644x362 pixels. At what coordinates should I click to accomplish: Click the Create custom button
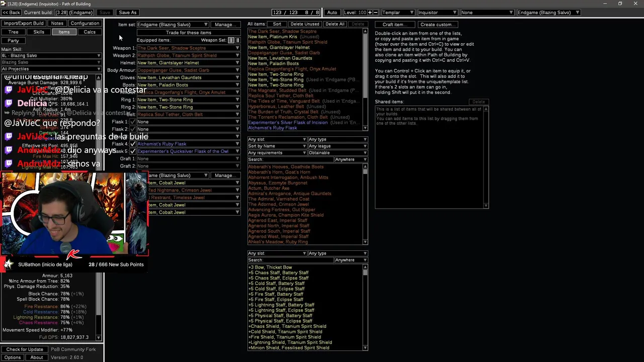pyautogui.click(x=437, y=25)
